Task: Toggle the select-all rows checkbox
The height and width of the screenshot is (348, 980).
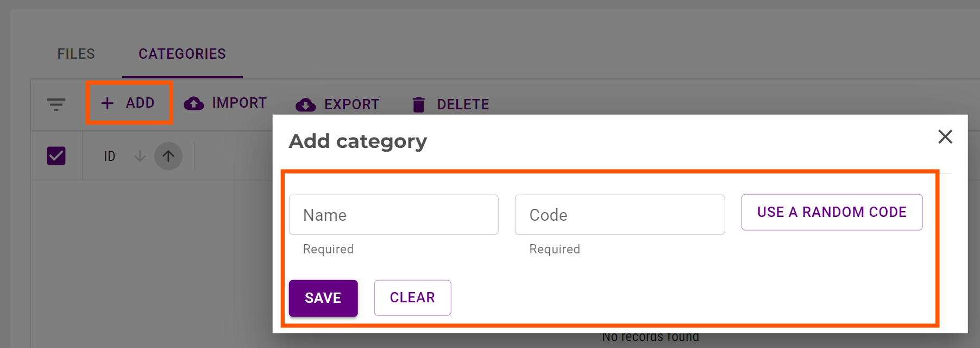Action: click(56, 156)
